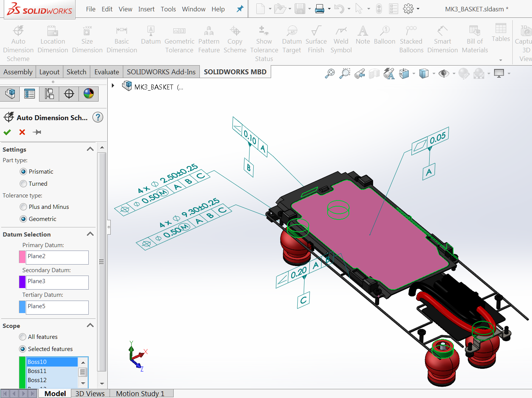Select the Size Dimension tool

87,39
